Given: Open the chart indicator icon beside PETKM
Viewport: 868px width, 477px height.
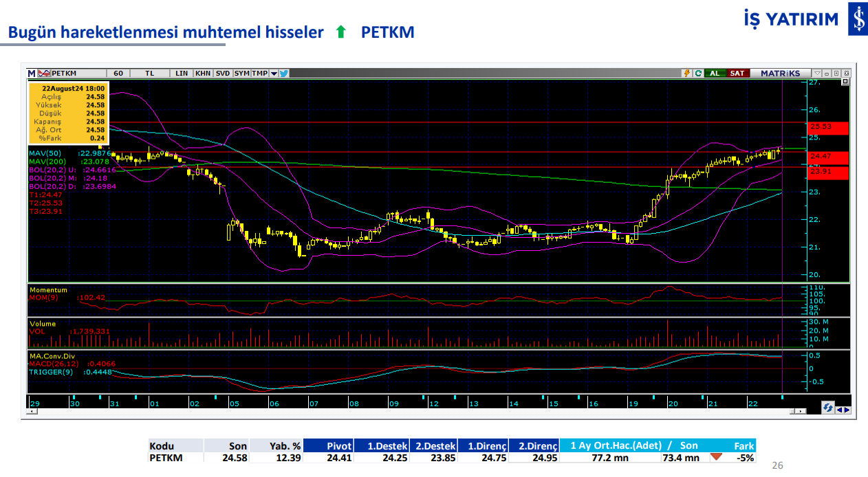Looking at the screenshot, I should 43,73.
